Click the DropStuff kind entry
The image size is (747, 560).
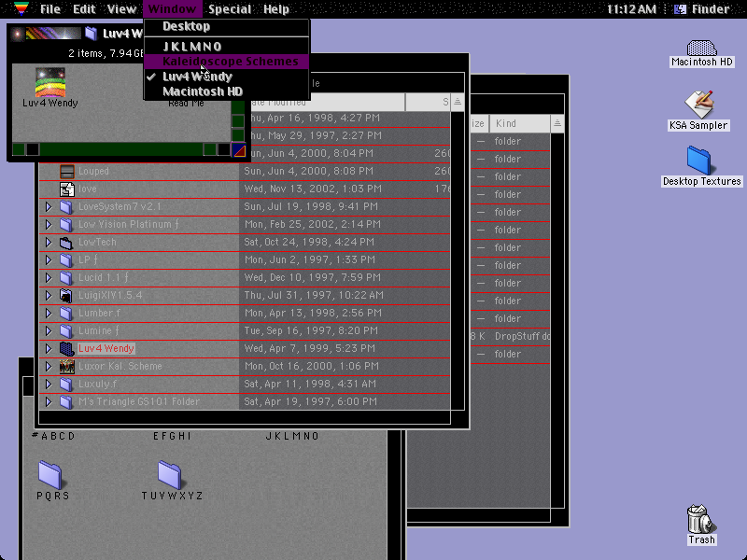coord(522,336)
